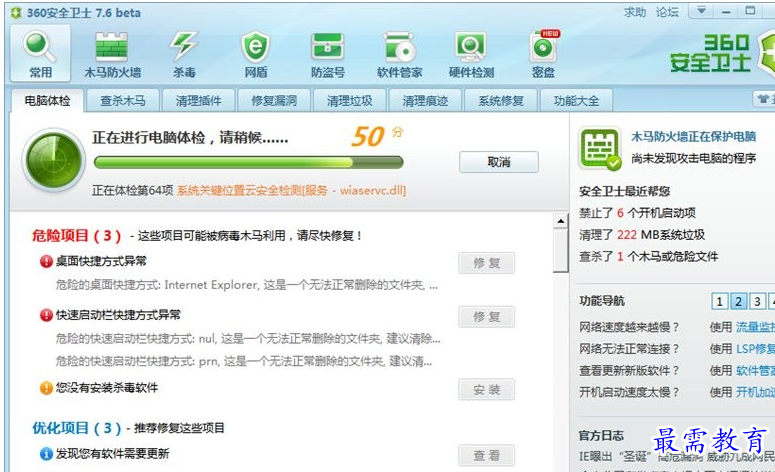The height and width of the screenshot is (472, 775).
Task: Select the 杀毒 lightning icon
Action: [184, 54]
